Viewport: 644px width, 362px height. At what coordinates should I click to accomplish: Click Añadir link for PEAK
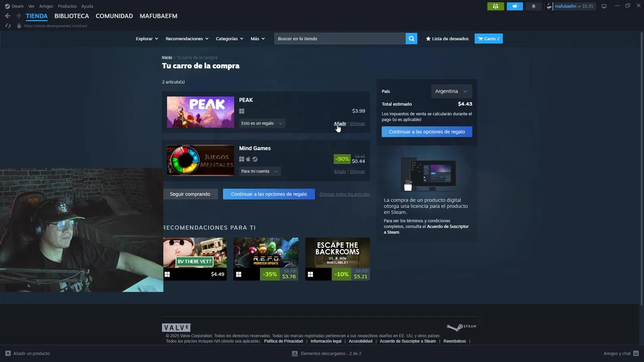(x=340, y=124)
